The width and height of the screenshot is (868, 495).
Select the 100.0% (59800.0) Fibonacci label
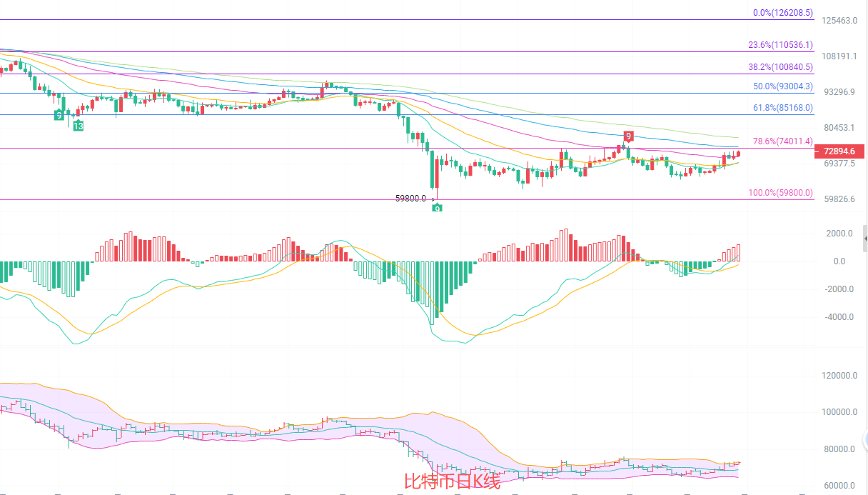pyautogui.click(x=780, y=193)
